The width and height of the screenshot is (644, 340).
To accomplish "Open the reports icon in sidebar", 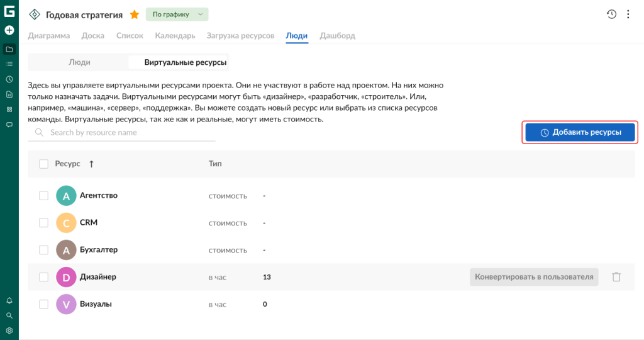I will [x=9, y=94].
